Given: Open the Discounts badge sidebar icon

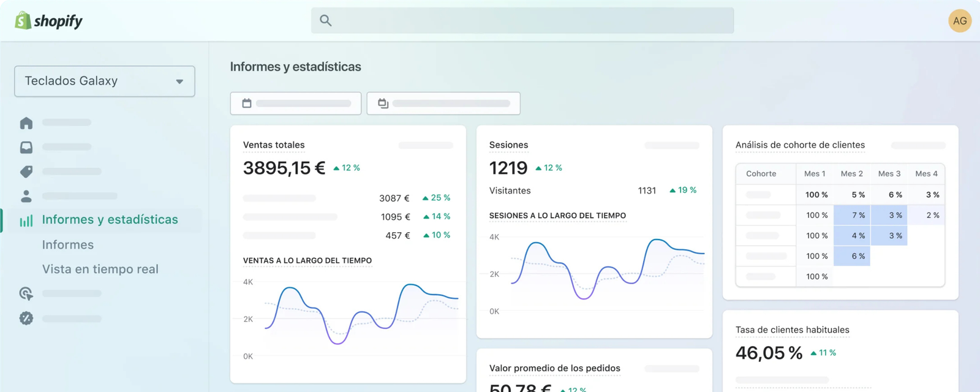Looking at the screenshot, I should coord(26,318).
